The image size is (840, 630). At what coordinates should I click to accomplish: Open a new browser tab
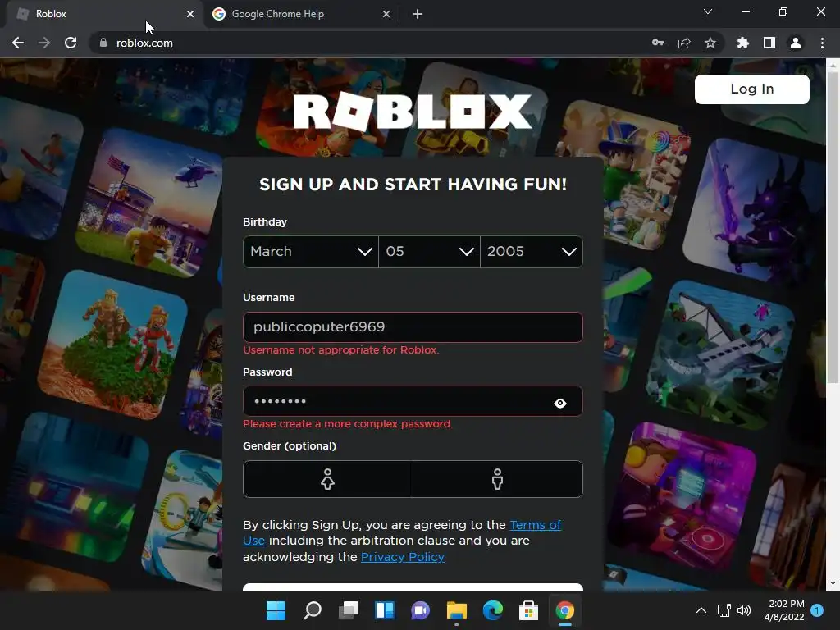(x=418, y=14)
